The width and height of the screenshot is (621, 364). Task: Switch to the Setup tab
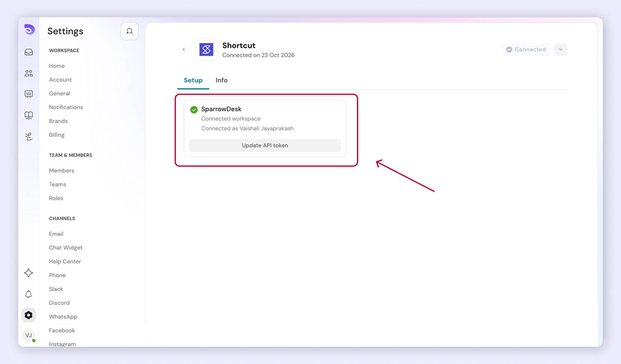coord(193,80)
